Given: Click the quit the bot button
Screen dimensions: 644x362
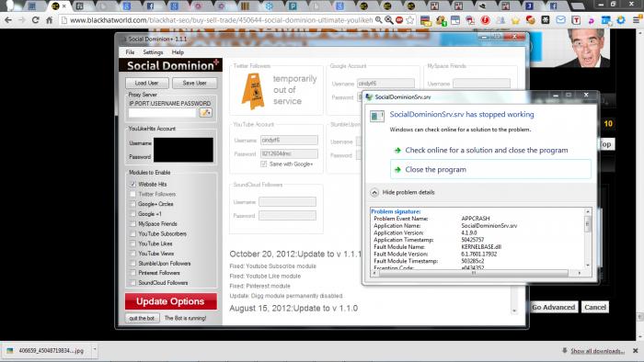Looking at the screenshot, I should pos(142,318).
